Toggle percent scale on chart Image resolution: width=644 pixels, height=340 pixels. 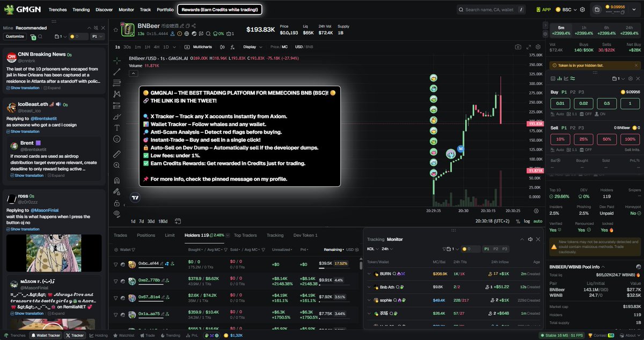pos(517,221)
